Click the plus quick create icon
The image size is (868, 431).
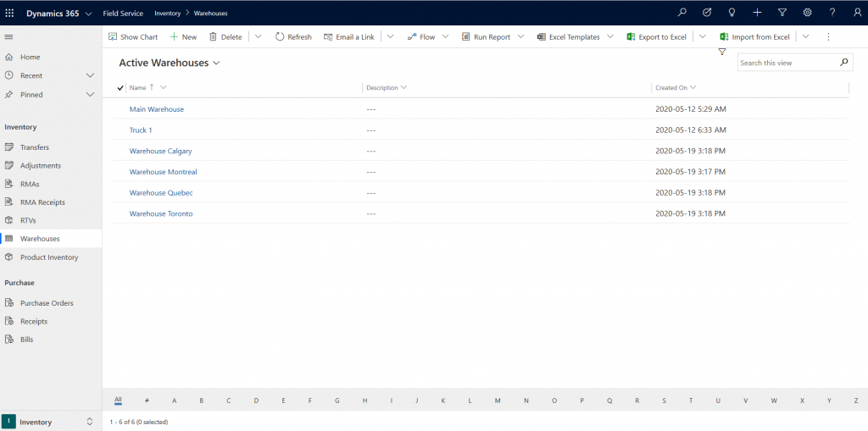click(757, 13)
